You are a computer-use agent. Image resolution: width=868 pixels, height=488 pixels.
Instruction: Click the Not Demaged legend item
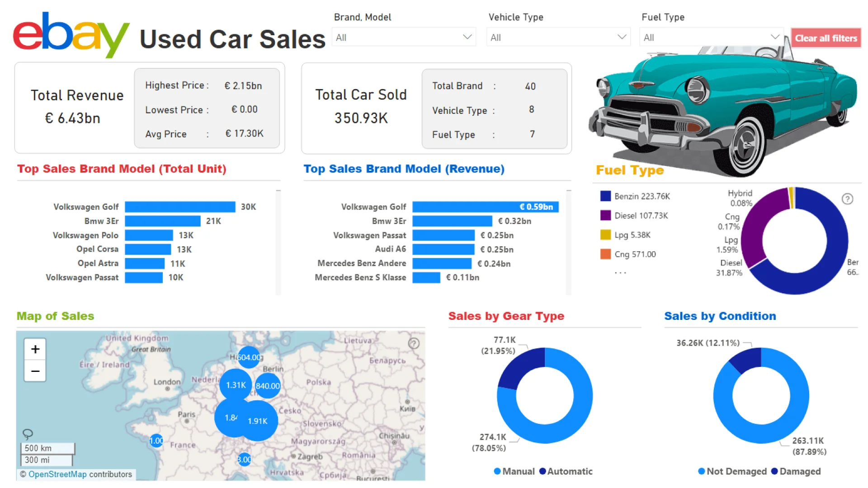coord(732,471)
